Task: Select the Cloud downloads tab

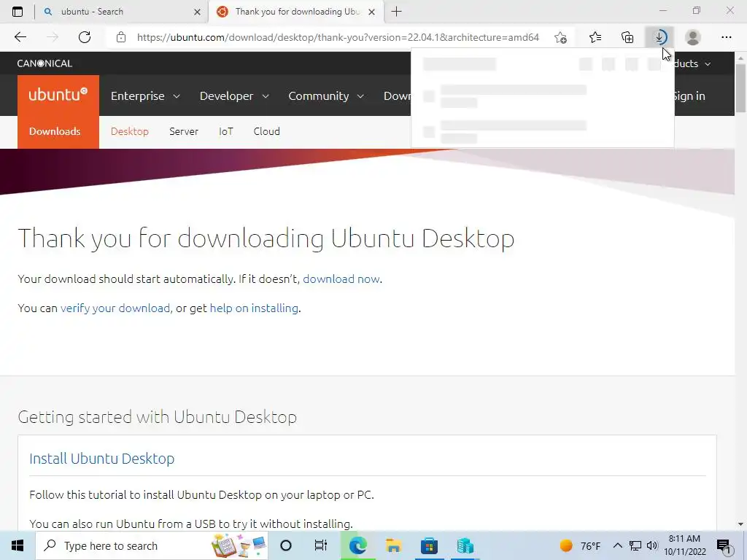Action: pyautogui.click(x=266, y=131)
